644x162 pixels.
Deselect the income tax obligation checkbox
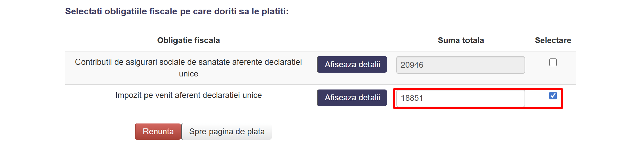pos(553,96)
